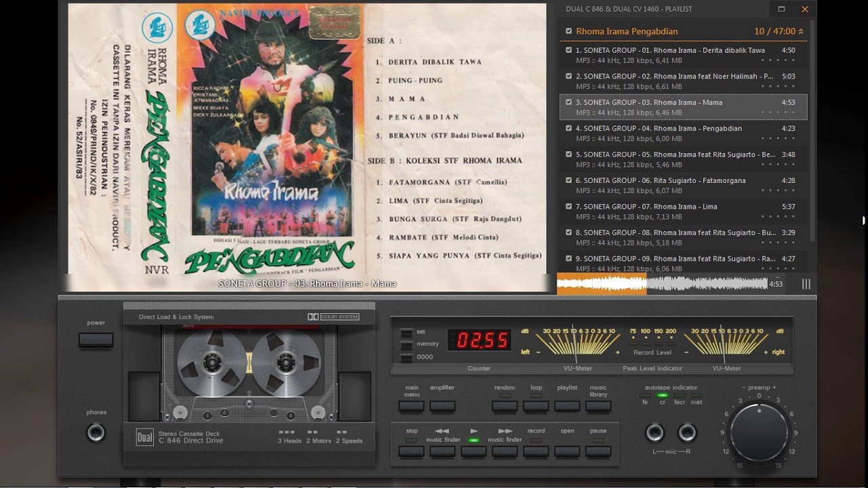
Task: Start recording with the record button
Action: pyautogui.click(x=536, y=451)
